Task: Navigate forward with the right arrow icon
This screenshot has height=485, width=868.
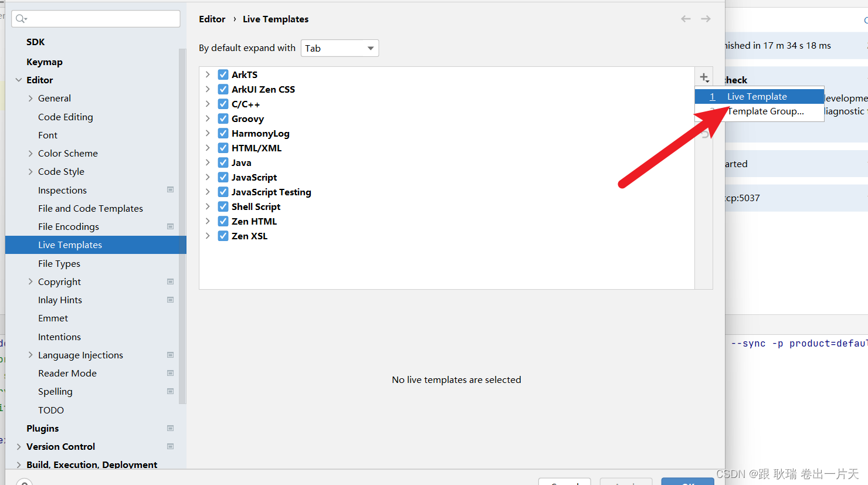Action: coord(706,19)
